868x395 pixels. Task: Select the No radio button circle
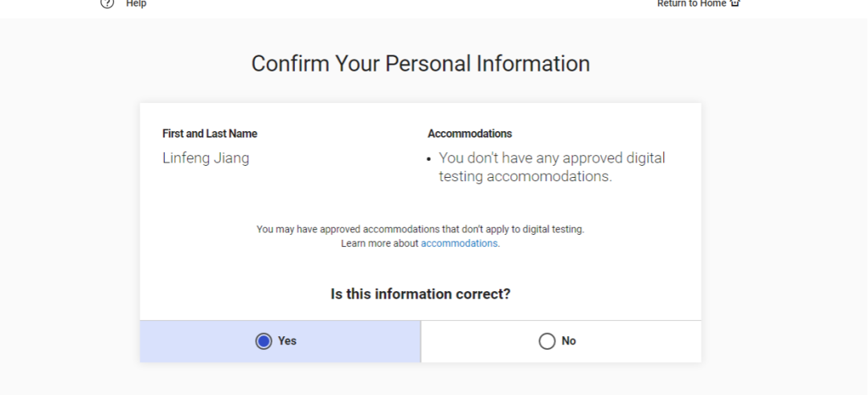click(x=547, y=341)
